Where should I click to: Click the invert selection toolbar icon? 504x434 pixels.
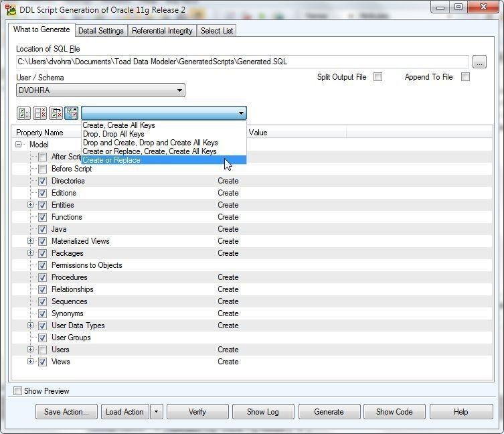[x=56, y=113]
